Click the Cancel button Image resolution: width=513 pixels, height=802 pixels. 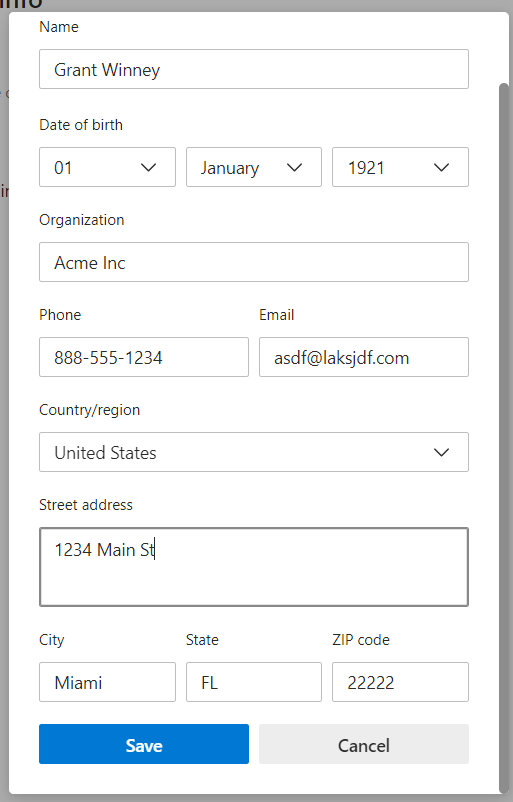pos(364,744)
